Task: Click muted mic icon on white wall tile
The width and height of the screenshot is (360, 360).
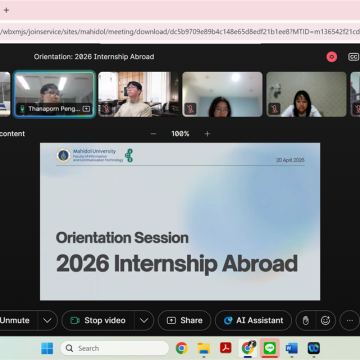Action: pos(190,109)
